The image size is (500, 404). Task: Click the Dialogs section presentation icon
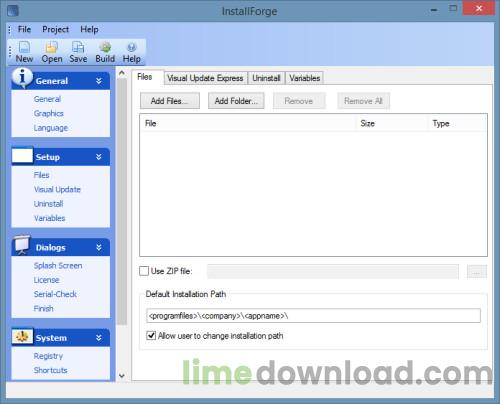click(x=22, y=244)
